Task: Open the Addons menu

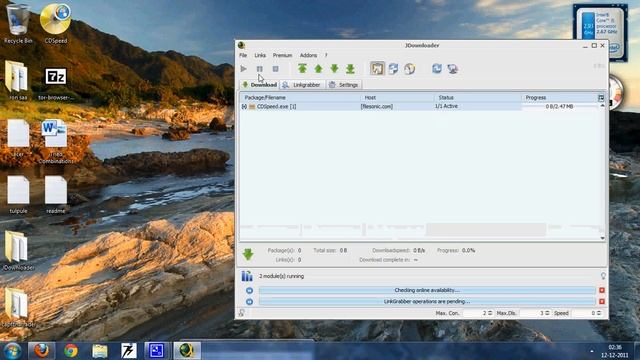Action: (x=308, y=55)
